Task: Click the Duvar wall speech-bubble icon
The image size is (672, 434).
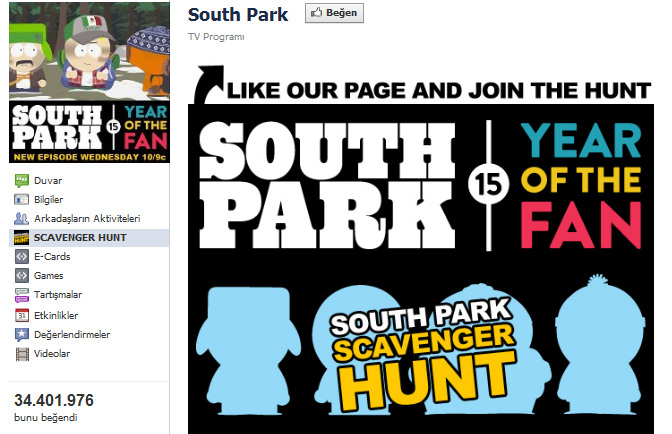Action: [21, 181]
